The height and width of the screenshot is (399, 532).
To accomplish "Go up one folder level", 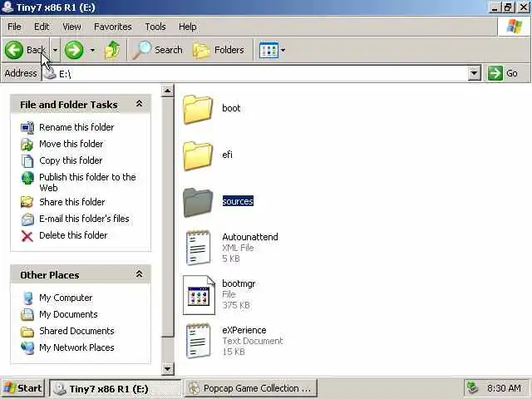I will [112, 50].
